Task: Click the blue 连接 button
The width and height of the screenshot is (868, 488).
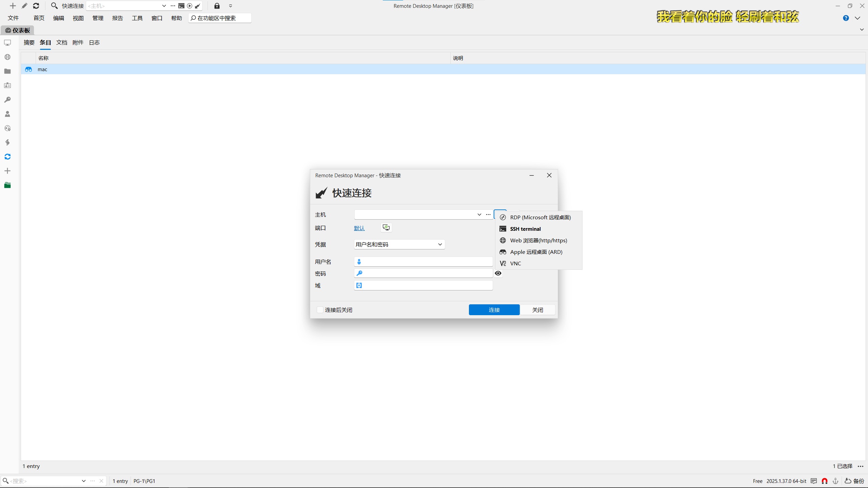Action: [x=494, y=310]
